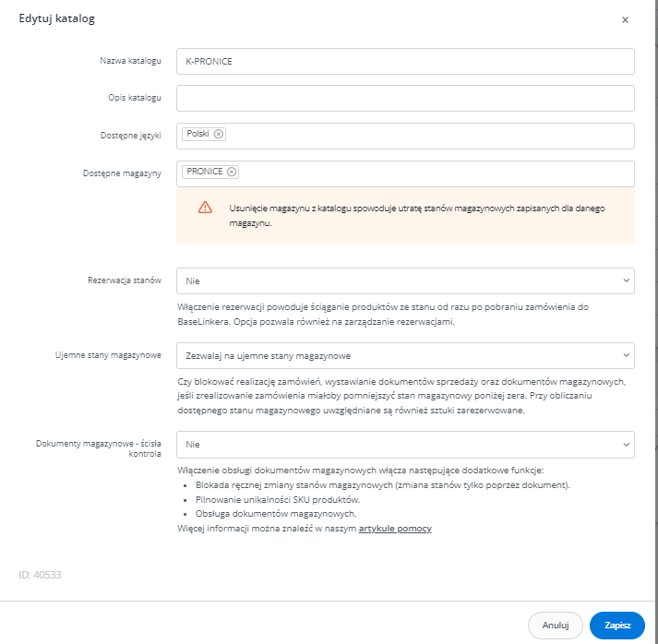Click the ID: 40533 text
The height and width of the screenshot is (644, 658).
tap(40, 575)
